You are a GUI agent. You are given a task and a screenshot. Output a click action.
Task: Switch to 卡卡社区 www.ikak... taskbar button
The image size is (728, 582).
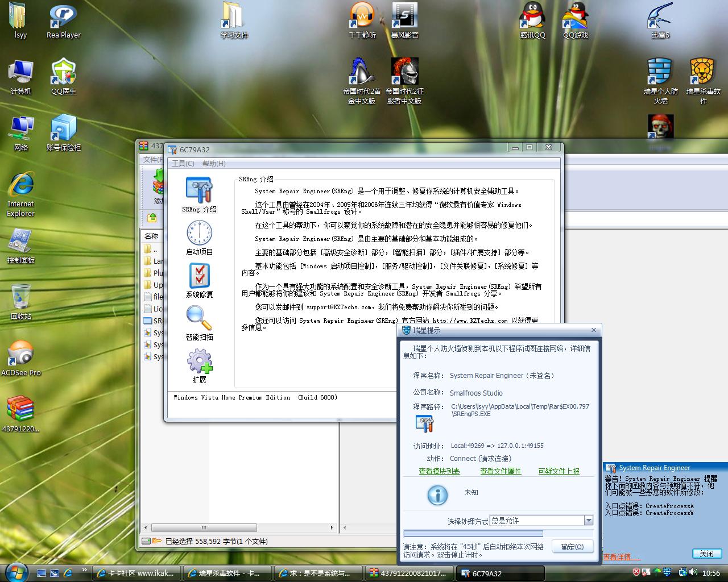point(136,573)
